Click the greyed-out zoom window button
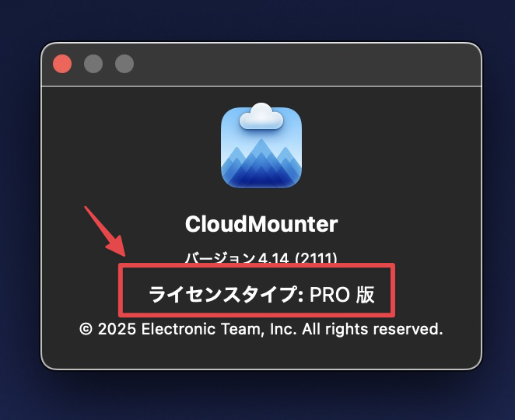515x420 pixels. pos(124,64)
